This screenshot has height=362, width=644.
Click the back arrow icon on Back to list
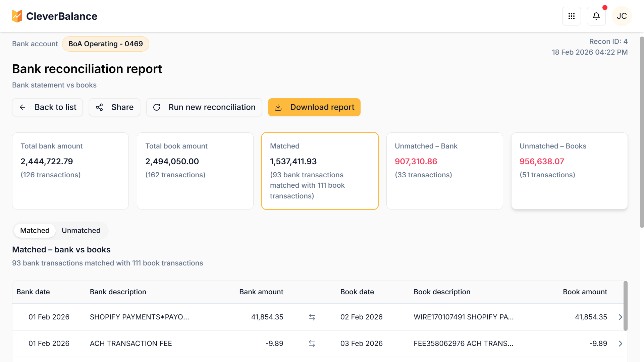(22, 107)
